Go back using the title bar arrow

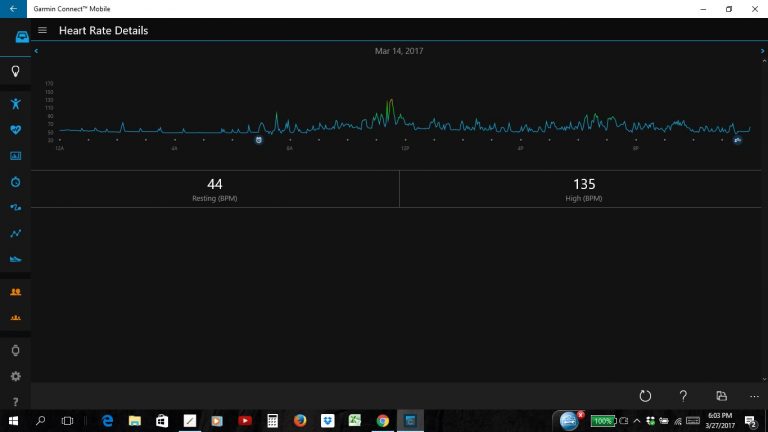pos(11,9)
